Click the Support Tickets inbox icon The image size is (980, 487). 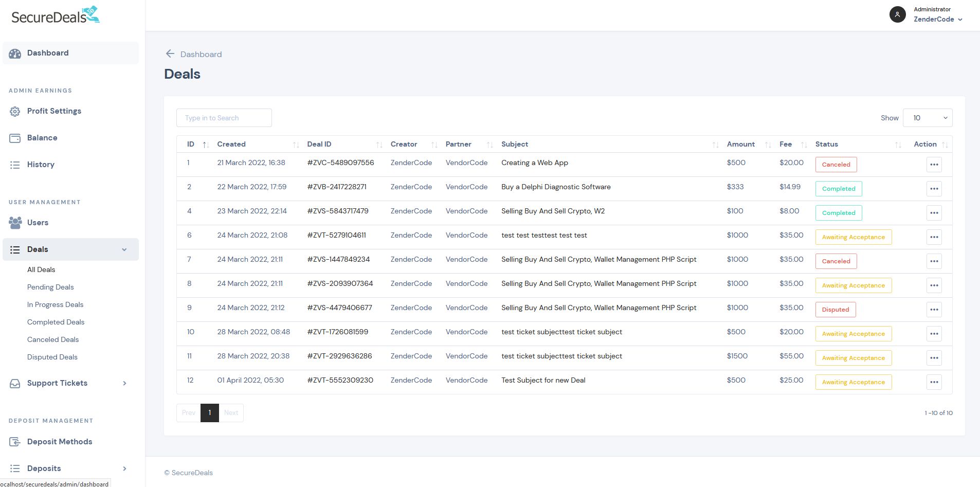(x=15, y=384)
